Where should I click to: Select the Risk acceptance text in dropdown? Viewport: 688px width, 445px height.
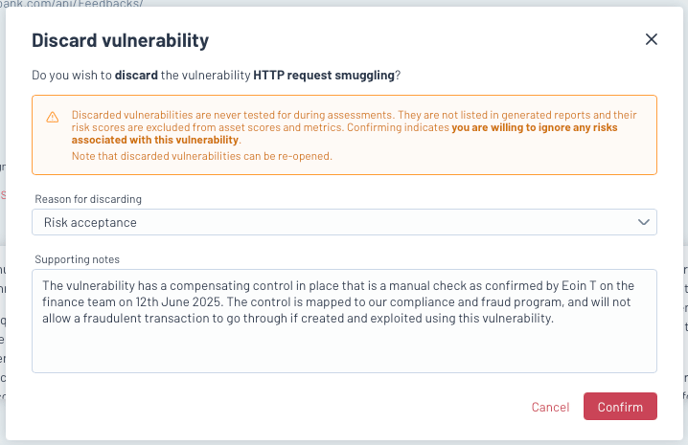(x=90, y=222)
